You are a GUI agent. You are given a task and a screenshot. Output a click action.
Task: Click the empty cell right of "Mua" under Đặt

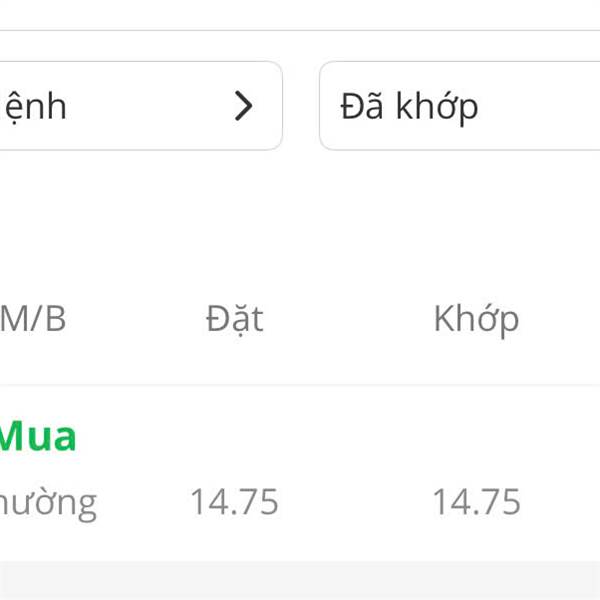235,437
